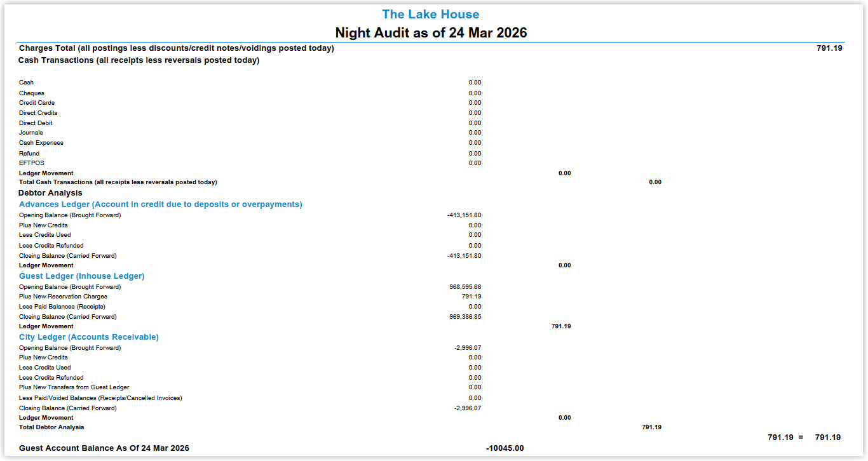Click the 0.00 amount beside Credit Cards

[x=475, y=103]
